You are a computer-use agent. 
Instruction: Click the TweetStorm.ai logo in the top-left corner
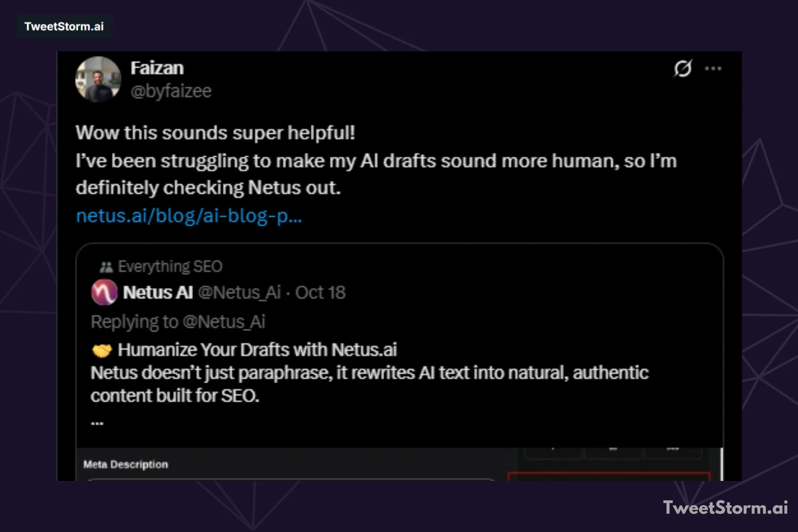click(64, 26)
